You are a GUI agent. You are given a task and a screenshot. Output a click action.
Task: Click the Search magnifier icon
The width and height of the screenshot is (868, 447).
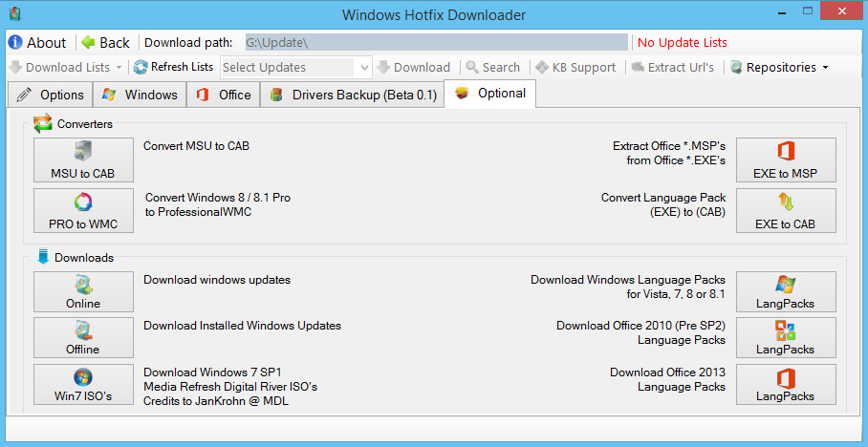[472, 68]
